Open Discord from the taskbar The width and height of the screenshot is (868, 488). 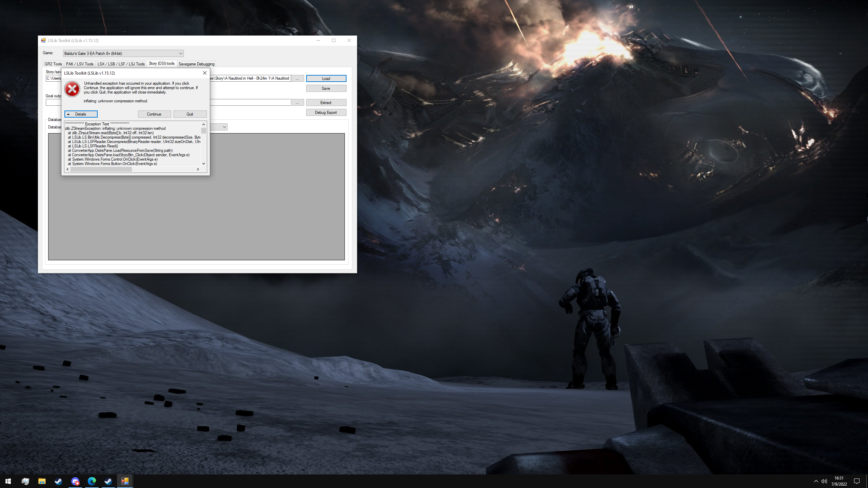click(x=75, y=481)
